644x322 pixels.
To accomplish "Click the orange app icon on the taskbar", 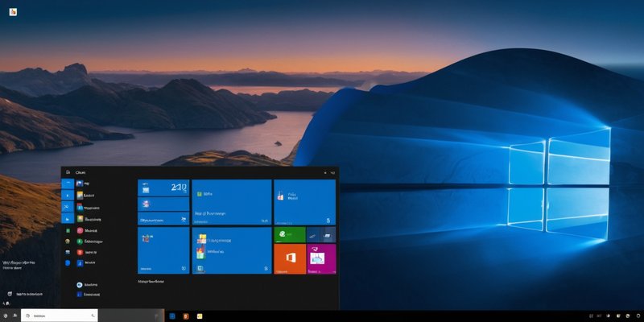I will coord(186,316).
